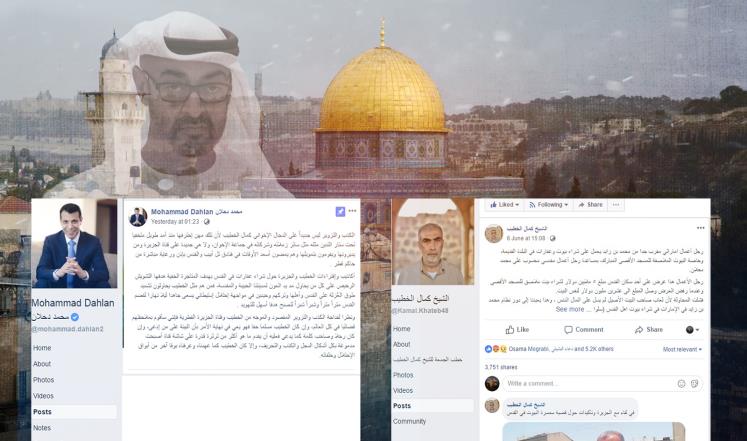Expand the profile picker next to Share
747x441 pixels.
point(692,330)
